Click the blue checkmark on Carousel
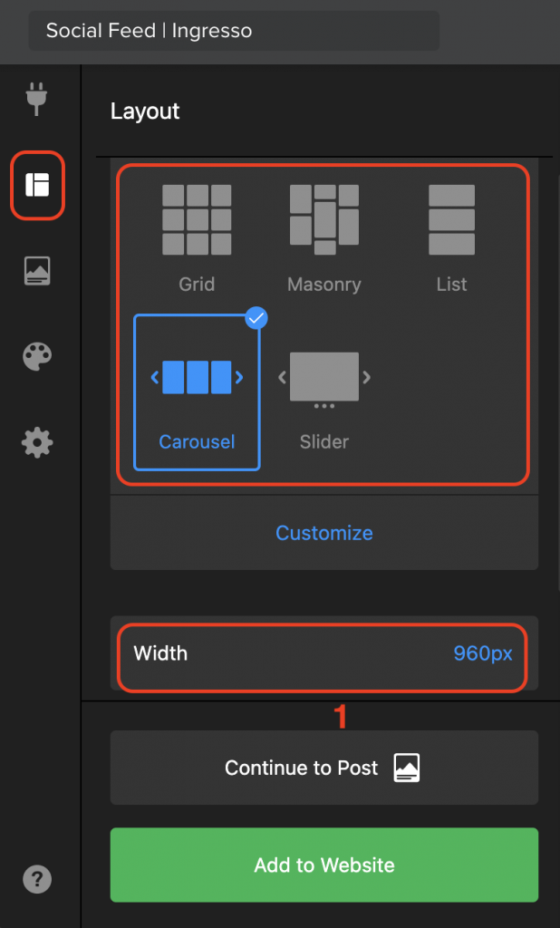 pos(256,318)
